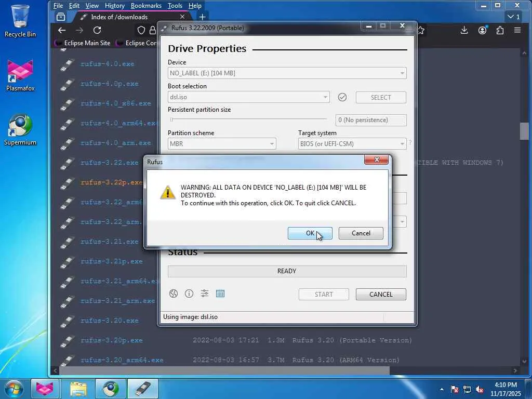This screenshot has width=532, height=399.
Task: Confirm the warning by clicking OK
Action: [310, 233]
